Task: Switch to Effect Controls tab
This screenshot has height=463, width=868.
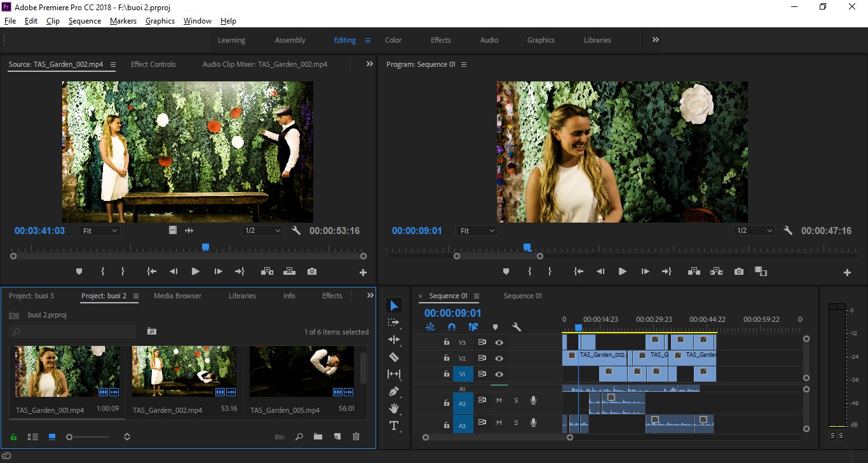Action: point(153,64)
